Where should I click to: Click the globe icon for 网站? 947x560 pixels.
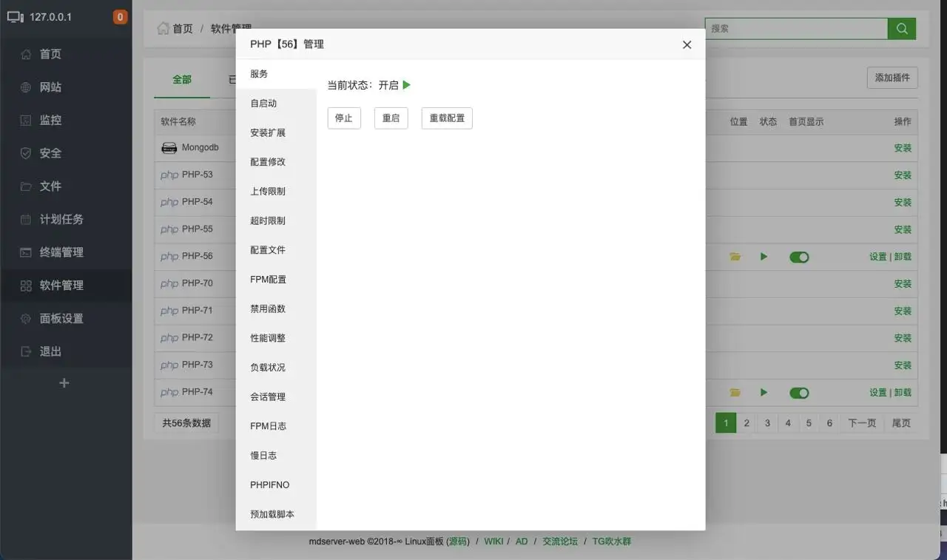26,87
